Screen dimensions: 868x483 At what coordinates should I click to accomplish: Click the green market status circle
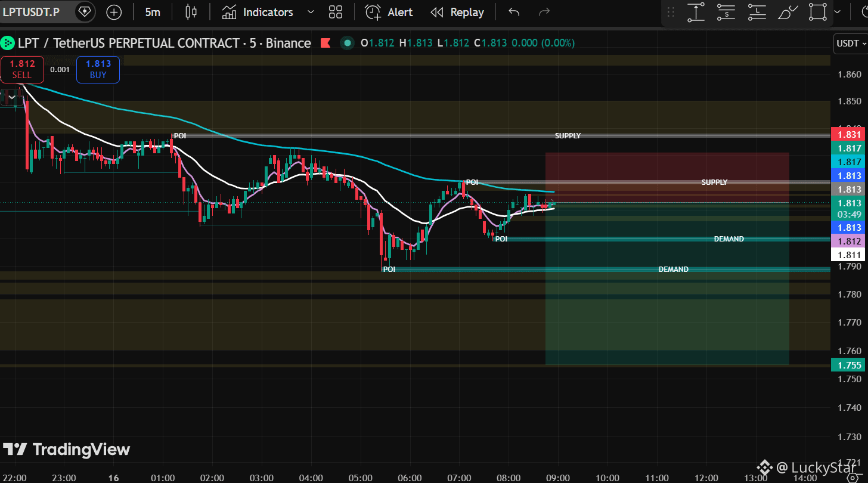click(346, 43)
